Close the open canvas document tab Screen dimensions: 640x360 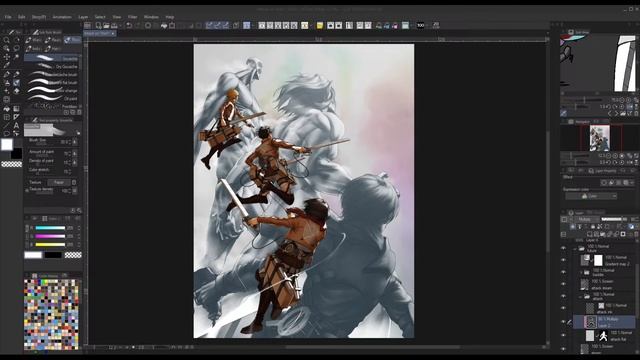click(113, 33)
